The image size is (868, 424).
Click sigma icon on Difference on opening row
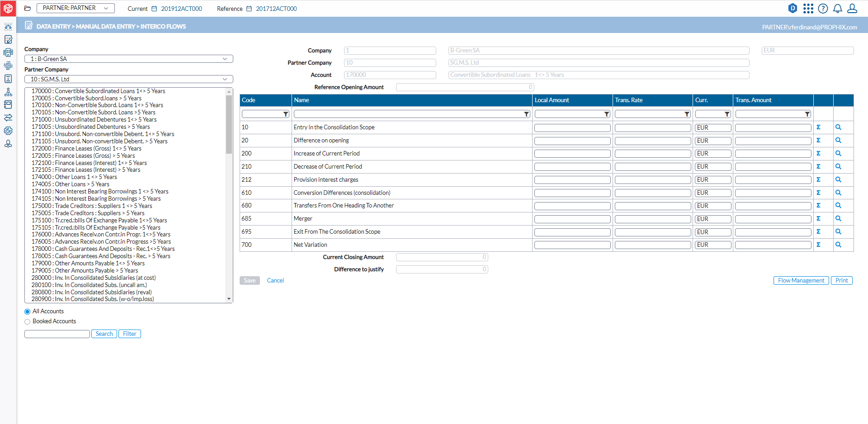pyautogui.click(x=818, y=141)
